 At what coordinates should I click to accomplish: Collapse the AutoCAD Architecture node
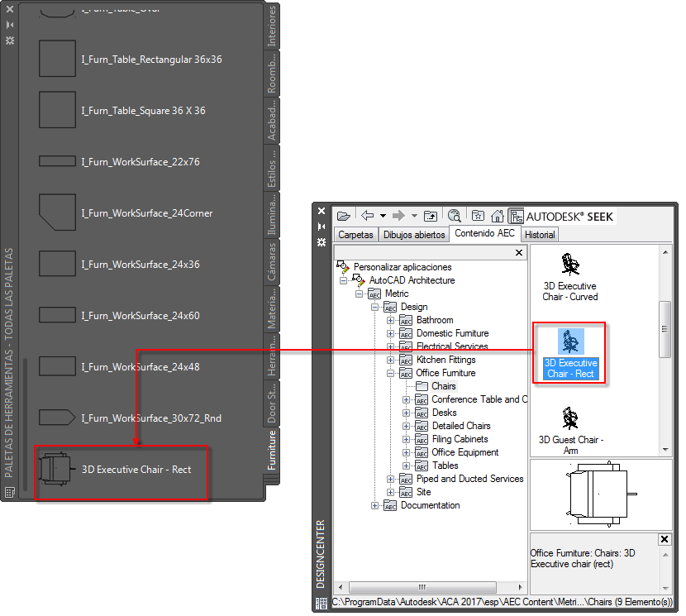pyautogui.click(x=344, y=280)
